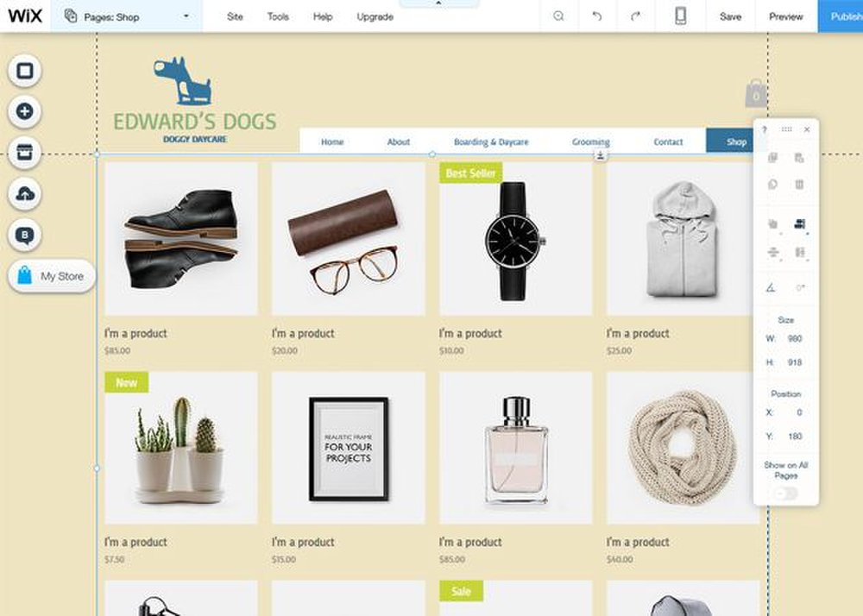Click the Add elements plus button
The width and height of the screenshot is (863, 616).
[25, 111]
